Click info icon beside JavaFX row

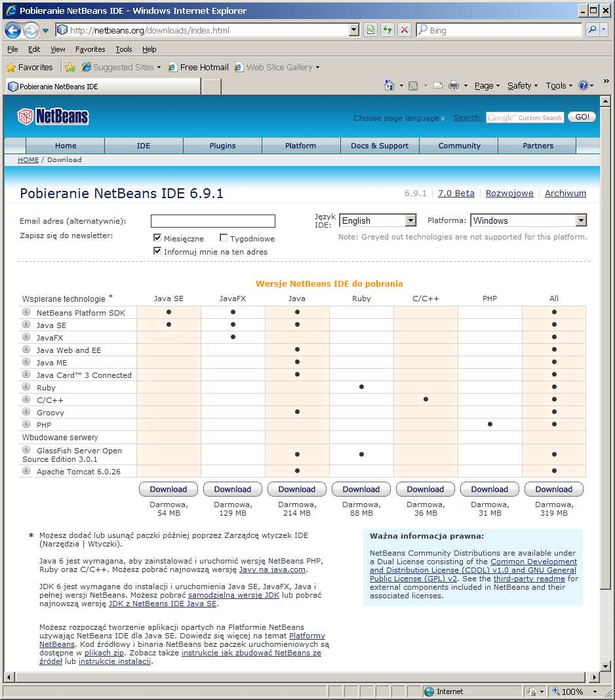pos(26,337)
